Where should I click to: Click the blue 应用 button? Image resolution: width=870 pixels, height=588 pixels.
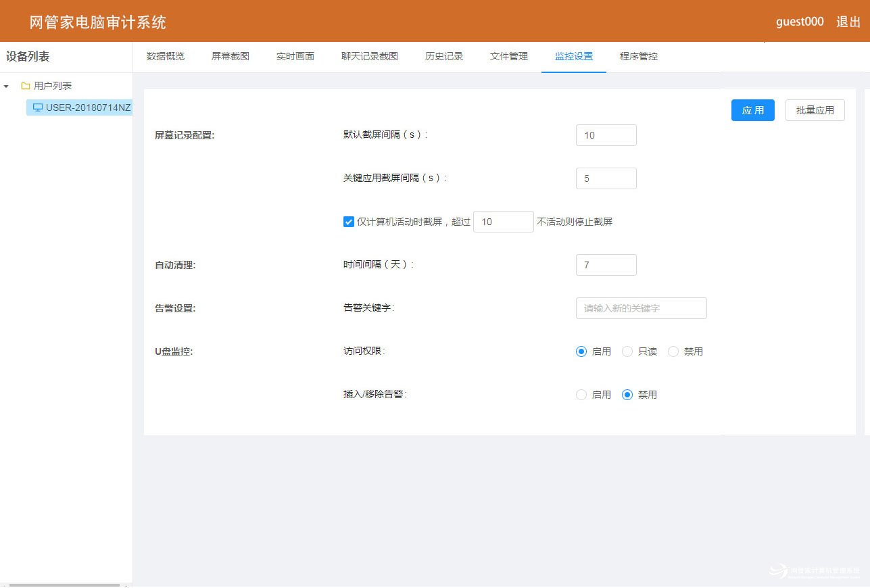[753, 110]
